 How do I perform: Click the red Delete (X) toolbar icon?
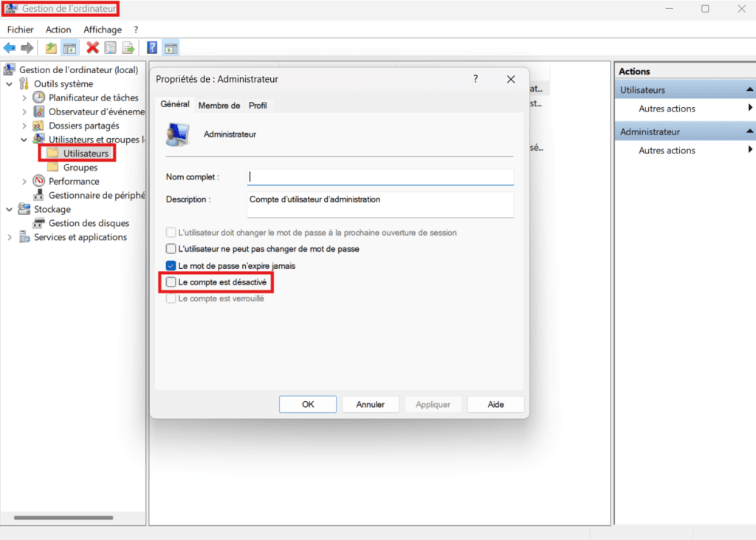(92, 47)
